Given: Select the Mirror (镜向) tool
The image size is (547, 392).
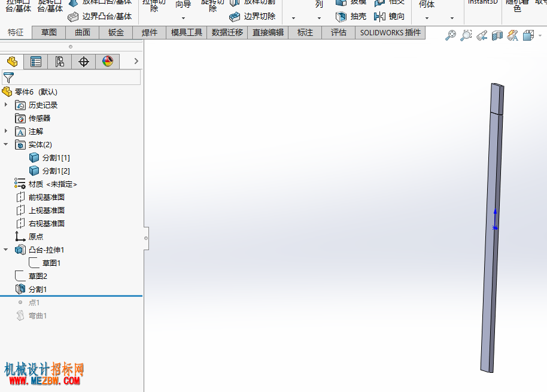Looking at the screenshot, I should (x=389, y=16).
